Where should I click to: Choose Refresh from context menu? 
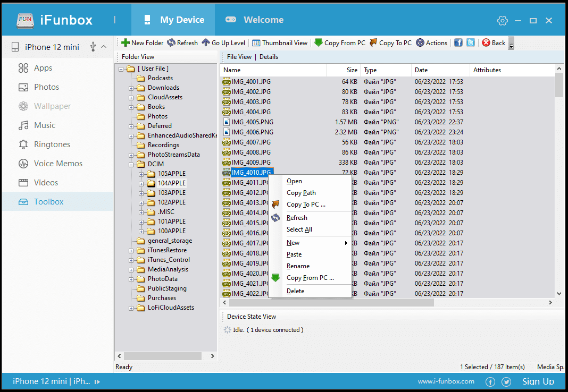(x=310, y=218)
